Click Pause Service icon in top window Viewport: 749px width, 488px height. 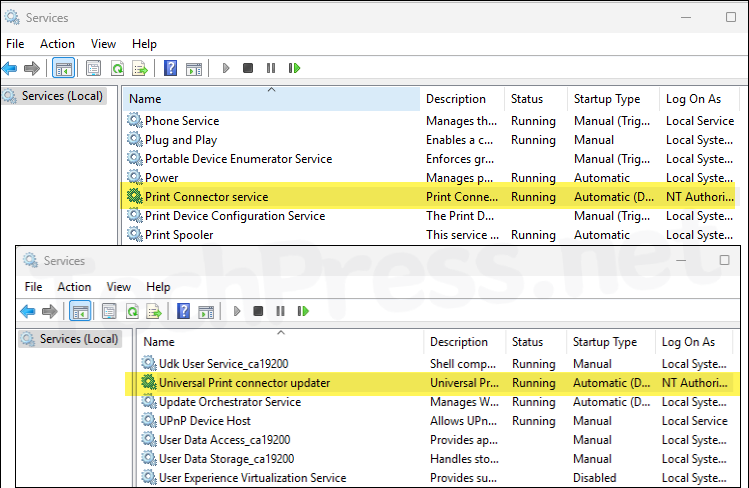tap(271, 68)
